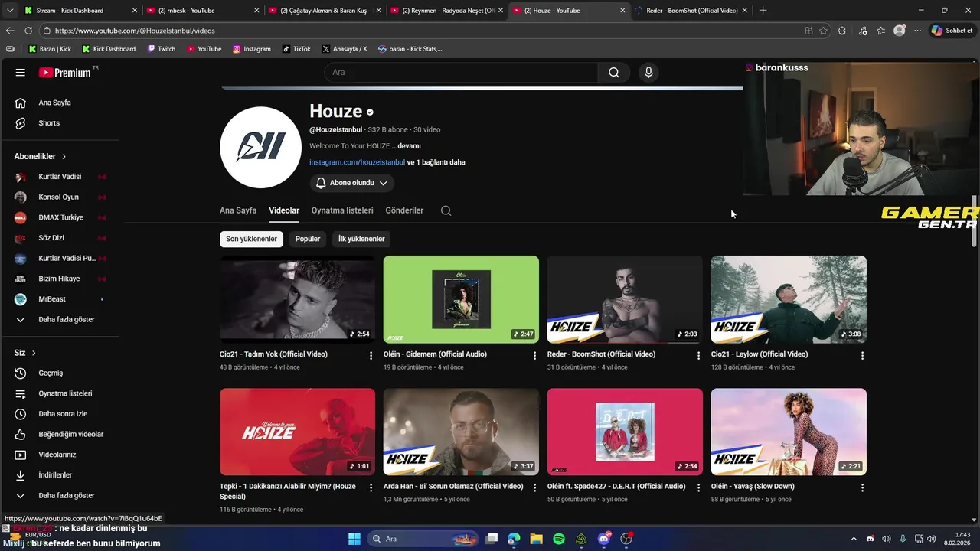980x551 pixels.
Task: Open Cio21 - Tadım Yok video thumbnail
Action: click(297, 299)
